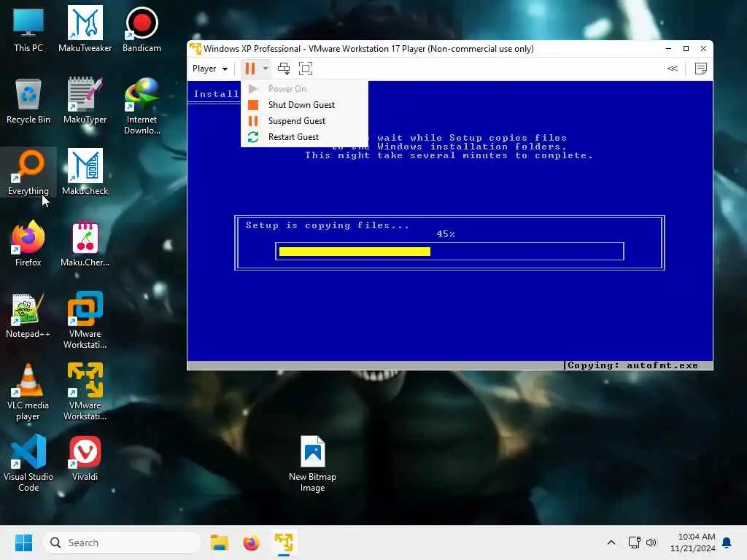Select Everything search desktop icon
Screen dimensions: 747x560
pos(28,172)
